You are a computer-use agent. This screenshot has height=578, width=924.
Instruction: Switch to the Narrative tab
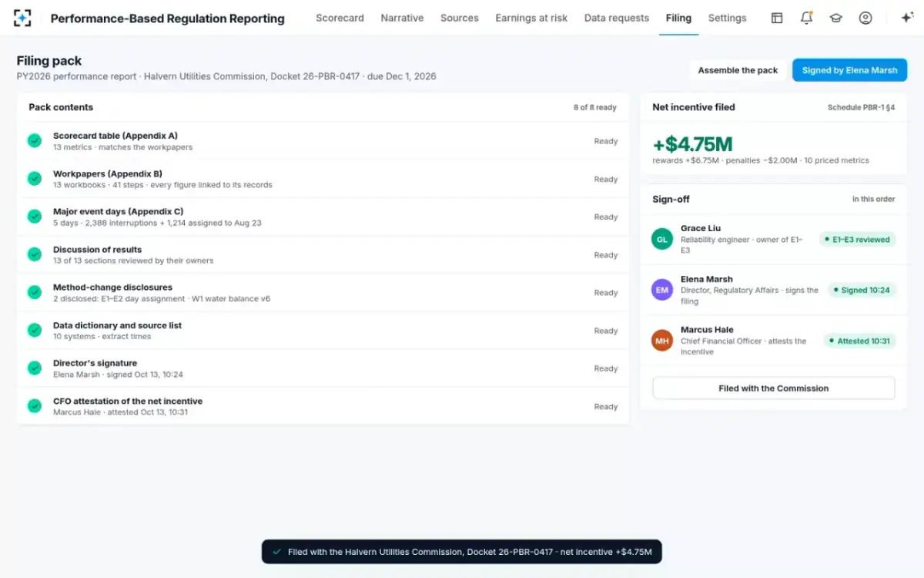click(x=402, y=18)
